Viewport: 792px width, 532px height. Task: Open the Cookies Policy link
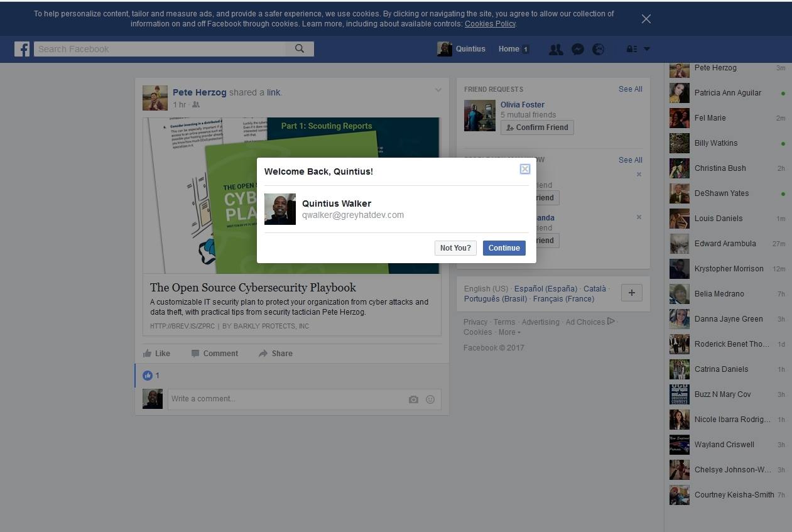tap(490, 24)
